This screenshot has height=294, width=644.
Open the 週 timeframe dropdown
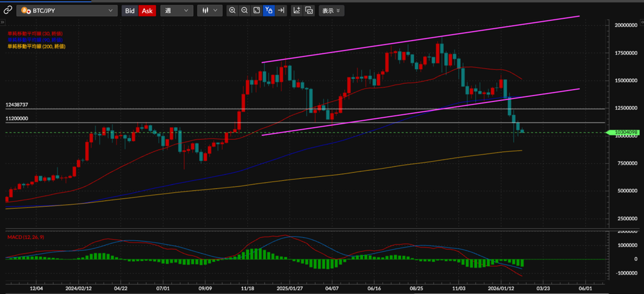pos(176,10)
